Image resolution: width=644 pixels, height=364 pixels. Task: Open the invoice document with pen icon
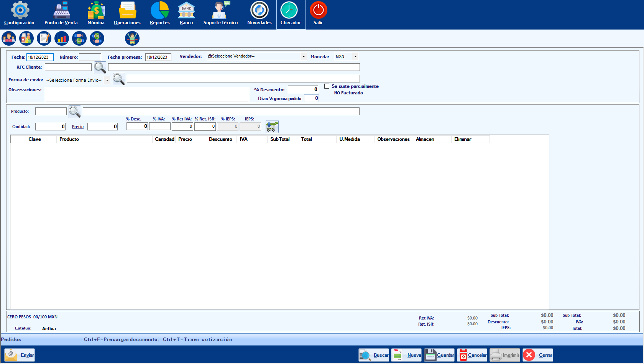44,38
